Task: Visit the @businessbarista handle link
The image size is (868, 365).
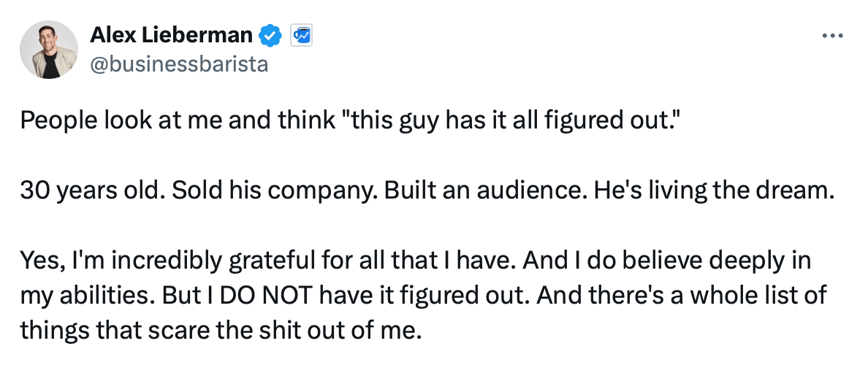Action: click(179, 64)
